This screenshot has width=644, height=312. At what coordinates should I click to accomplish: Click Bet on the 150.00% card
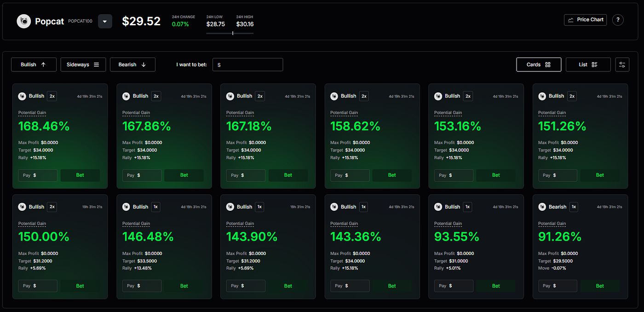pos(80,286)
